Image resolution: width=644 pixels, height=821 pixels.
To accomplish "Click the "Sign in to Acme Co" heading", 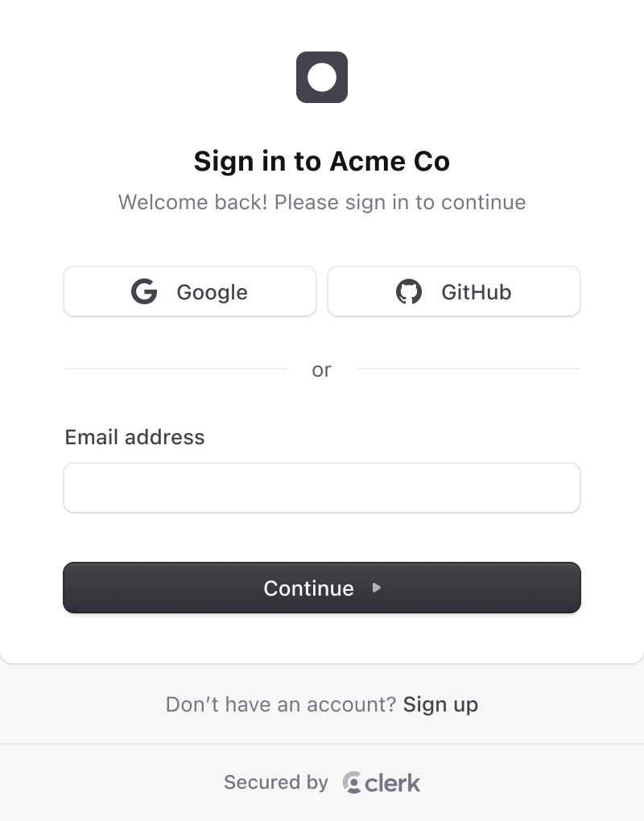I will pyautogui.click(x=322, y=161).
